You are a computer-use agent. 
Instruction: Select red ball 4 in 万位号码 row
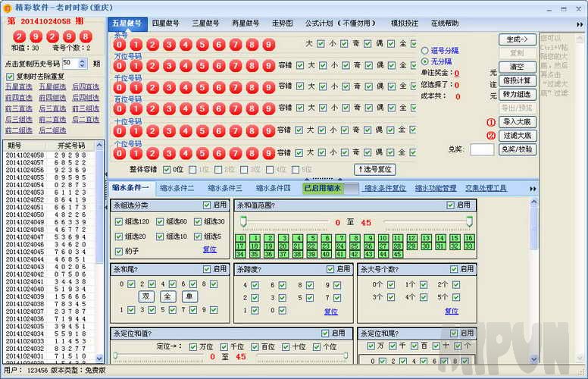click(186, 66)
